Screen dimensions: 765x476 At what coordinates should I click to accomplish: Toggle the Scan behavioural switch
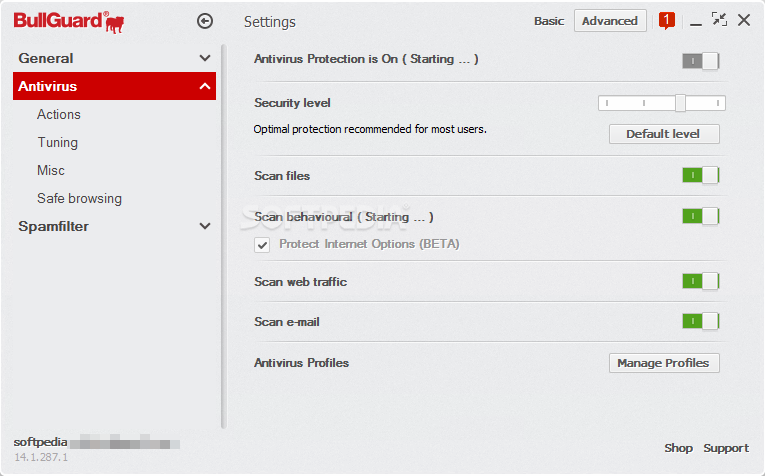tap(701, 216)
